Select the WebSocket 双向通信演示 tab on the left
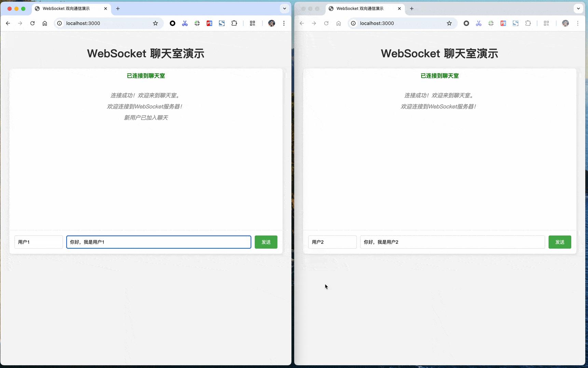Screen dimensions: 588x368 pyautogui.click(x=67, y=9)
